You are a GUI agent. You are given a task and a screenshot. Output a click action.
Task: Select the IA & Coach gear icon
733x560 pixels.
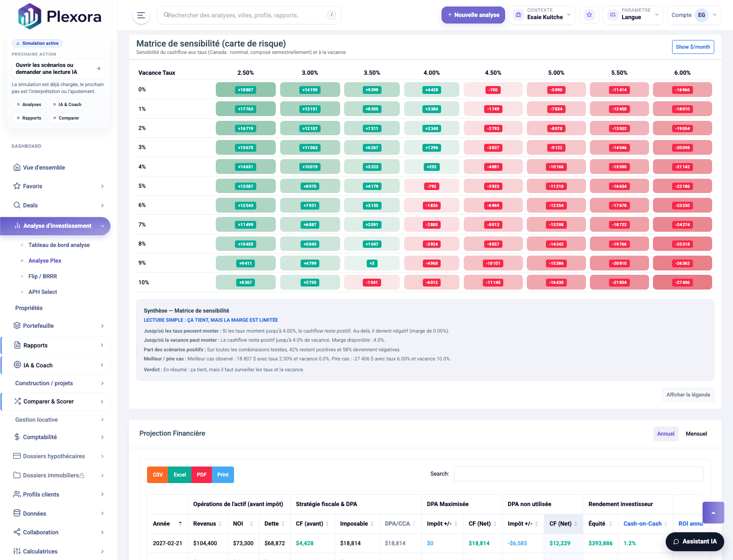coord(18,365)
